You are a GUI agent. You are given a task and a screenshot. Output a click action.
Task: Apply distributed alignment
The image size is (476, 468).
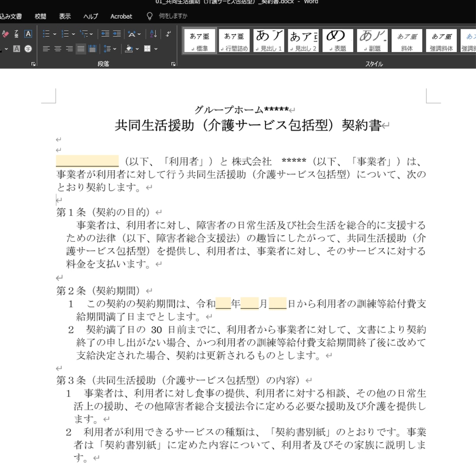coord(92,49)
